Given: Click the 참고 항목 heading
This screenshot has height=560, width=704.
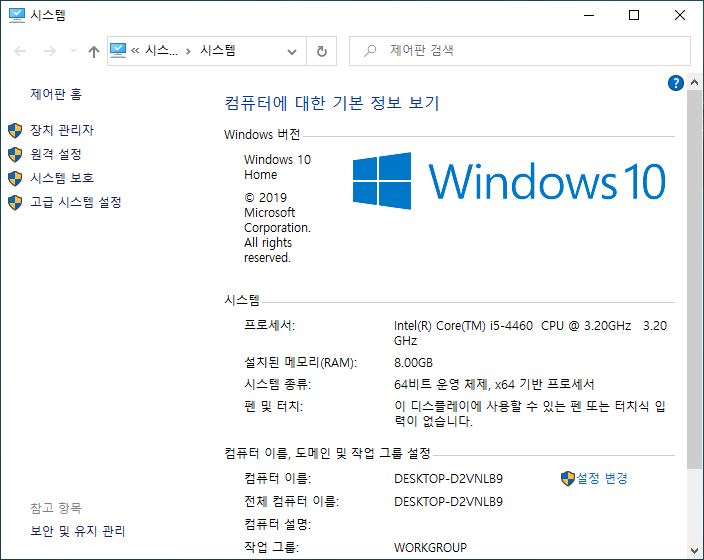Looking at the screenshot, I should pyautogui.click(x=56, y=508).
